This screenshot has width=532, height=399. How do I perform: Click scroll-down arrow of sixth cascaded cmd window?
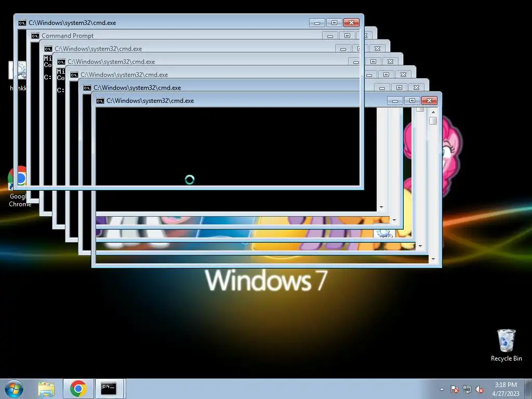pos(420,246)
